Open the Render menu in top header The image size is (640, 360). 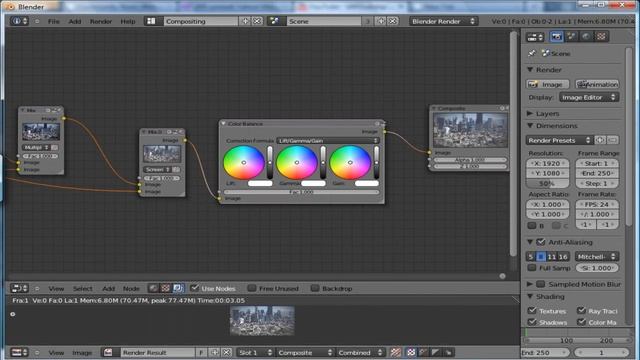click(x=101, y=21)
